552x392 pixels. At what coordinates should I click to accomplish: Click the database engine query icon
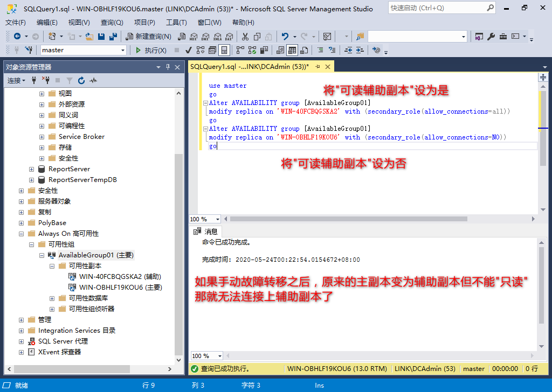tap(182, 36)
